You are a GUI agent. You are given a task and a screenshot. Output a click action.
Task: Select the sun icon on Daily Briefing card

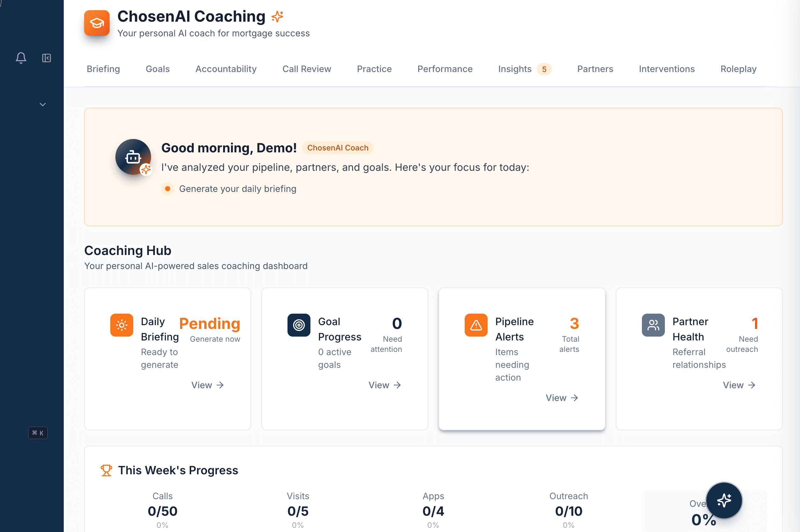tap(121, 325)
